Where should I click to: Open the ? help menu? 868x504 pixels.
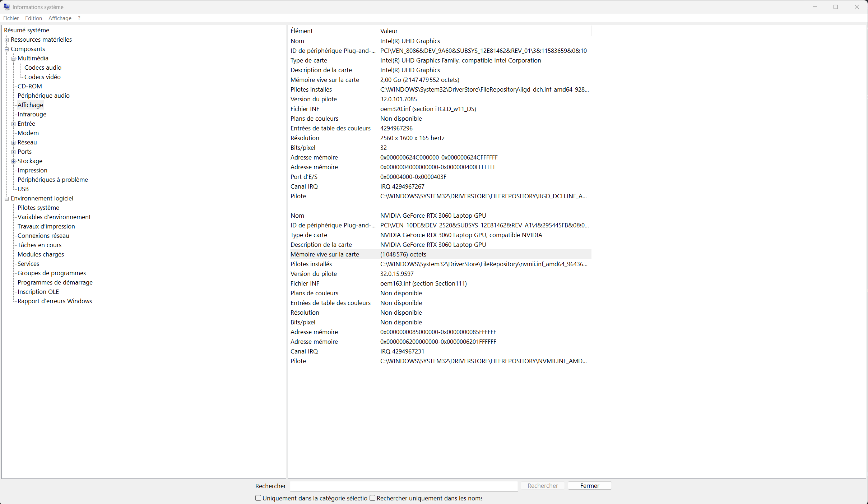point(79,18)
